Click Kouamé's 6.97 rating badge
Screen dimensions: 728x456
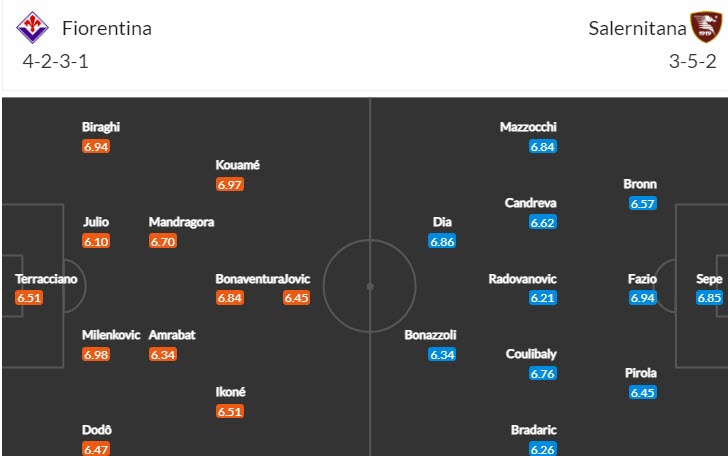[x=230, y=184]
